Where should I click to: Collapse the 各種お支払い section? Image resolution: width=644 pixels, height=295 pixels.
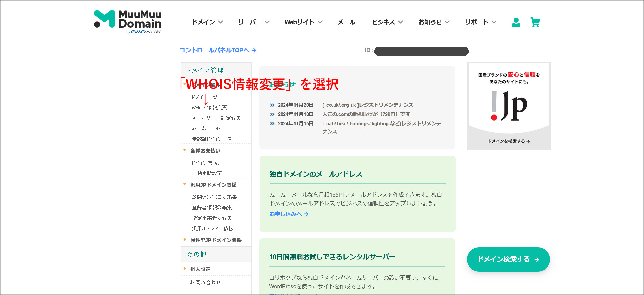[x=185, y=150]
